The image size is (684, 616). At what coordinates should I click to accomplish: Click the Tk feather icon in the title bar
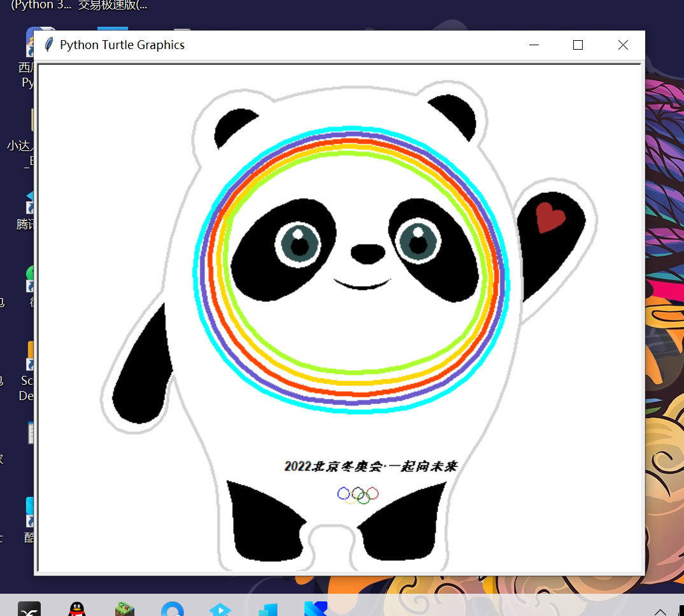pyautogui.click(x=49, y=45)
